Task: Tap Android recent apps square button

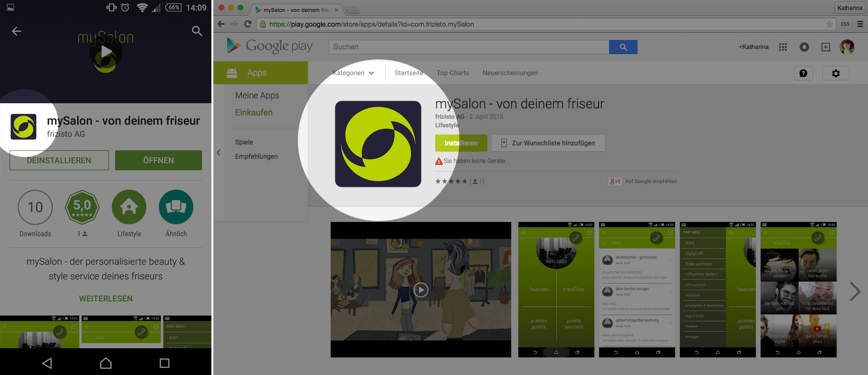Action: 164,363
